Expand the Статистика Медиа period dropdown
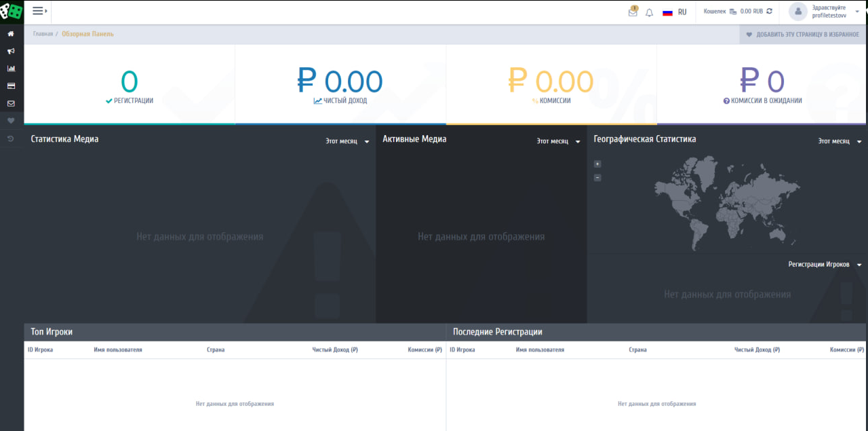 347,141
